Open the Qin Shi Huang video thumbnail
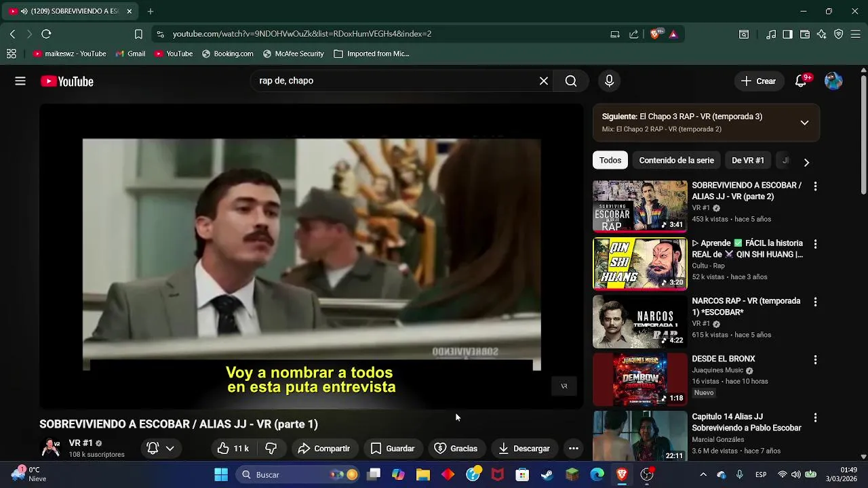This screenshot has height=488, width=868. pyautogui.click(x=639, y=264)
